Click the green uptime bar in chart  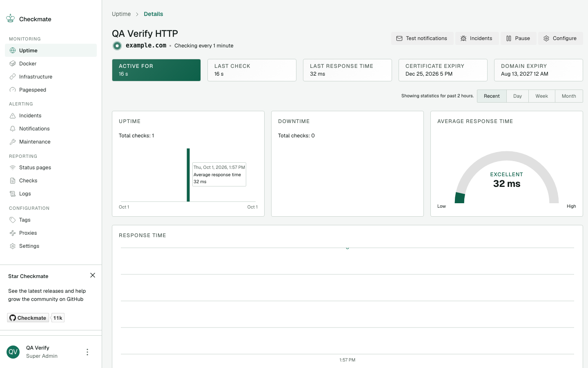click(188, 175)
